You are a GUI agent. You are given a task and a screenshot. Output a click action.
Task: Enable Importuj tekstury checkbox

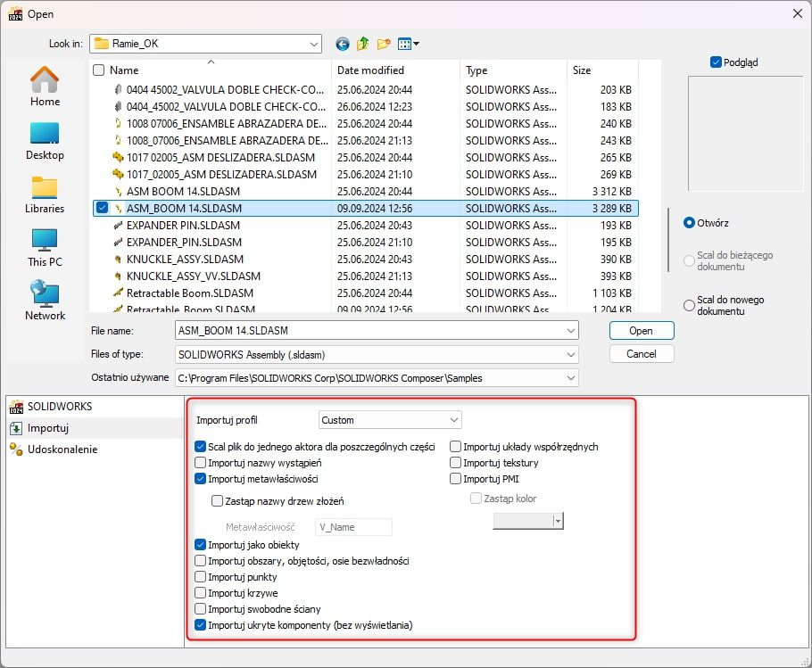click(456, 463)
